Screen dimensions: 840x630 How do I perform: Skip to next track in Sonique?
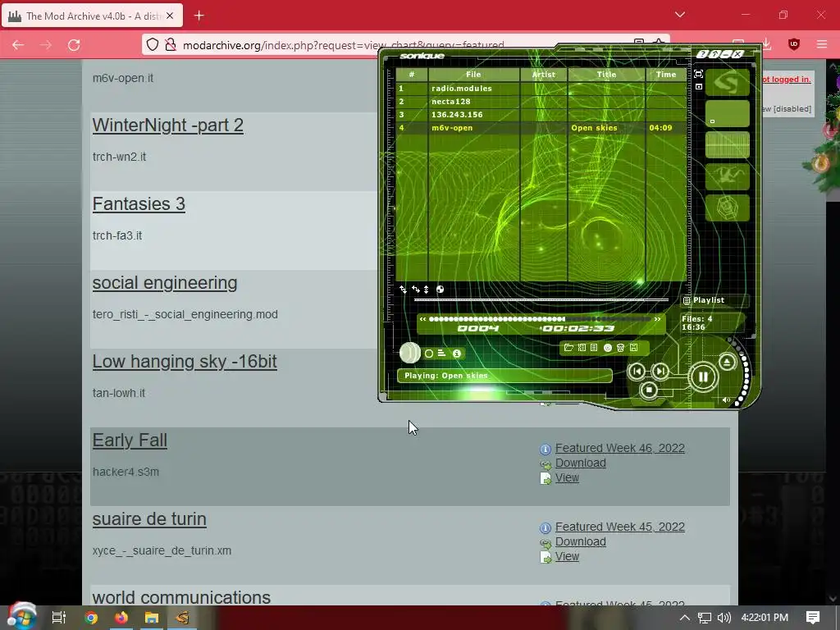click(x=661, y=371)
